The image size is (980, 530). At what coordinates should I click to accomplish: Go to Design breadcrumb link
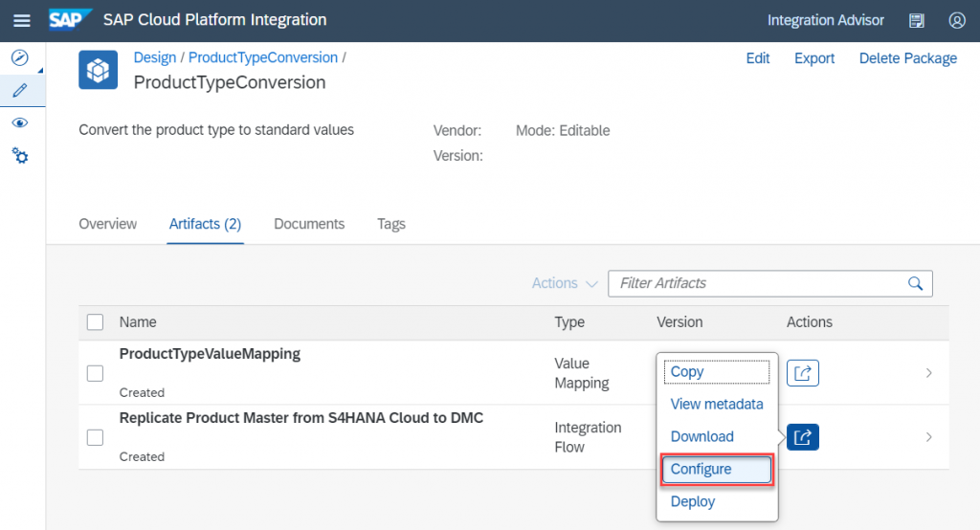pyautogui.click(x=155, y=57)
